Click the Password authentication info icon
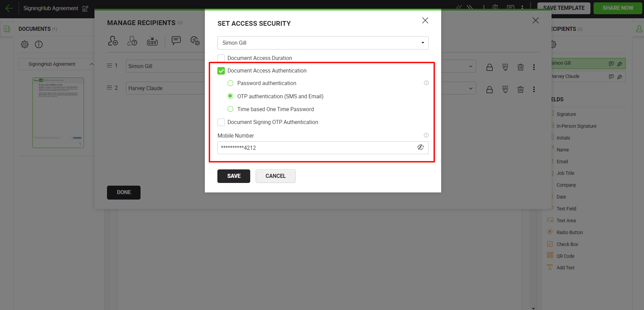This screenshot has width=644, height=310. (426, 83)
